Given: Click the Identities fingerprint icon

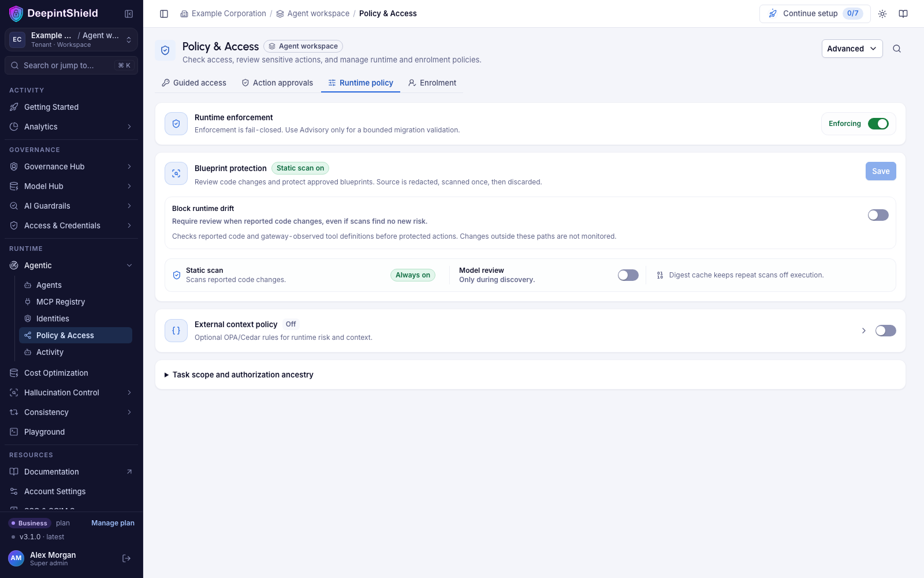Looking at the screenshot, I should click(28, 318).
